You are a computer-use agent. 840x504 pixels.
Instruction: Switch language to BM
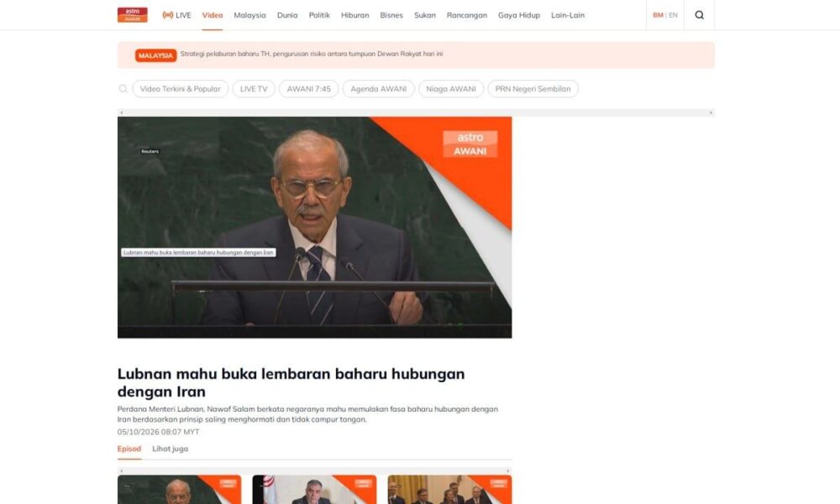pyautogui.click(x=658, y=15)
